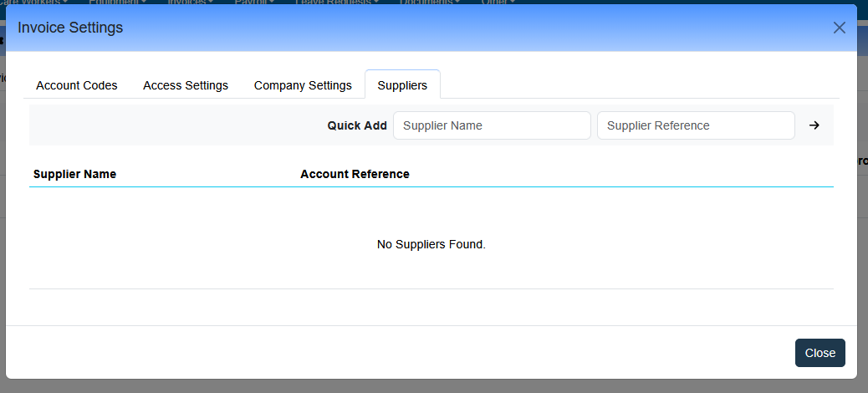The height and width of the screenshot is (393, 868).
Task: Open the Invoices dropdown menu
Action: pyautogui.click(x=190, y=2)
